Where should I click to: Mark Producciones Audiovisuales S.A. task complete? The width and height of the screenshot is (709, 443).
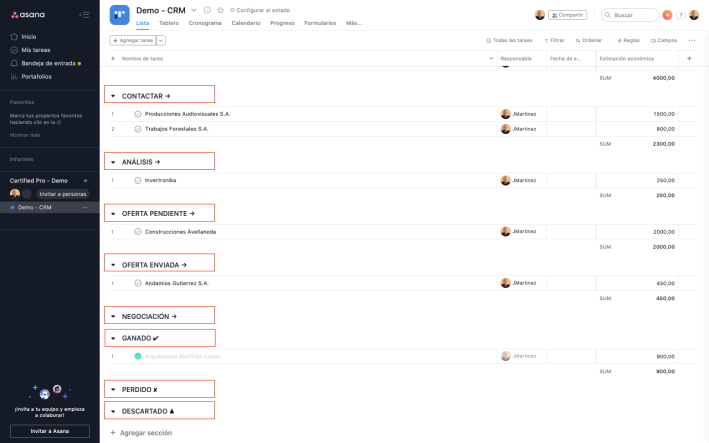[138, 114]
